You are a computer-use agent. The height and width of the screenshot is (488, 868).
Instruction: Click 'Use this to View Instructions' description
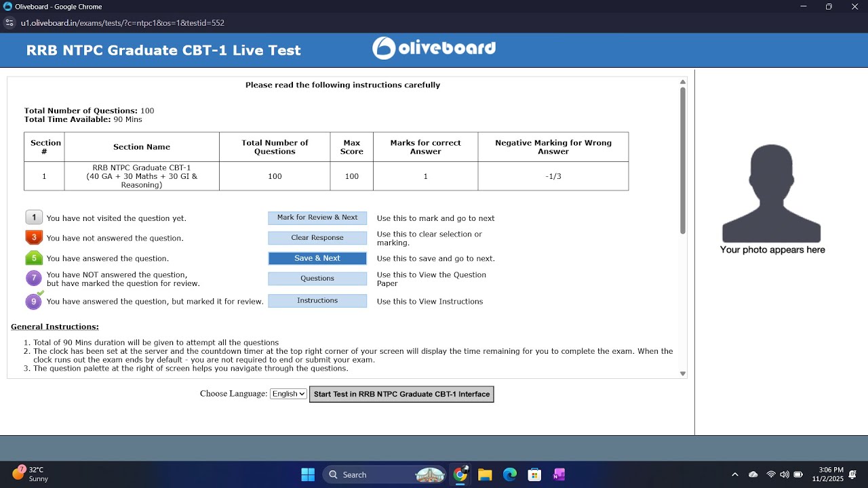click(430, 302)
